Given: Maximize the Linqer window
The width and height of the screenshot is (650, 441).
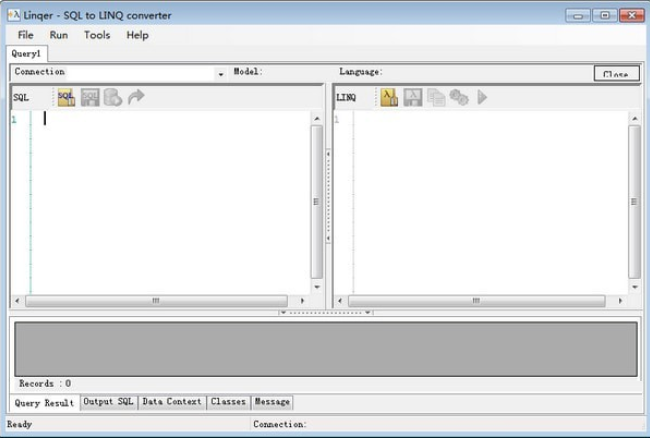Looking at the screenshot, I should [604, 16].
